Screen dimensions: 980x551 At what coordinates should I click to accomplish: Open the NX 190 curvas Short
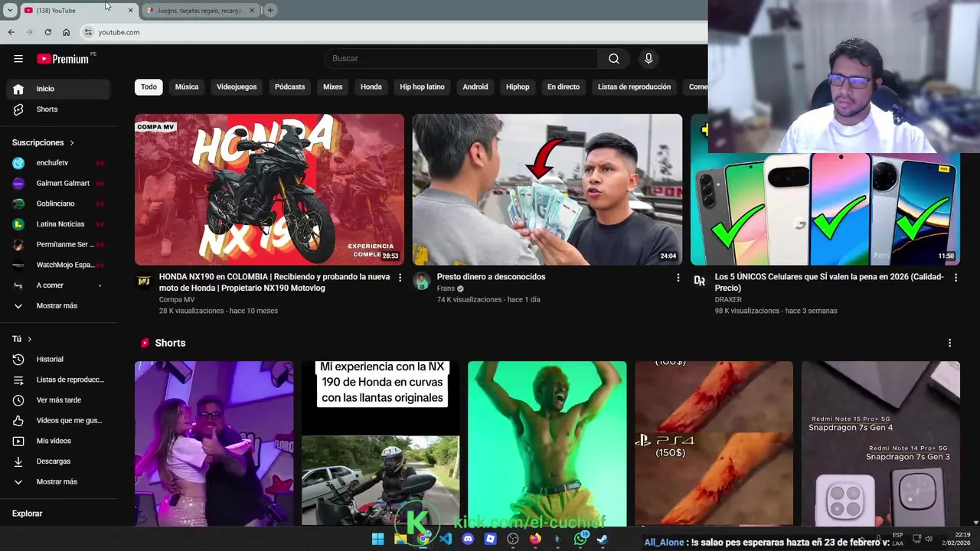pos(381,444)
